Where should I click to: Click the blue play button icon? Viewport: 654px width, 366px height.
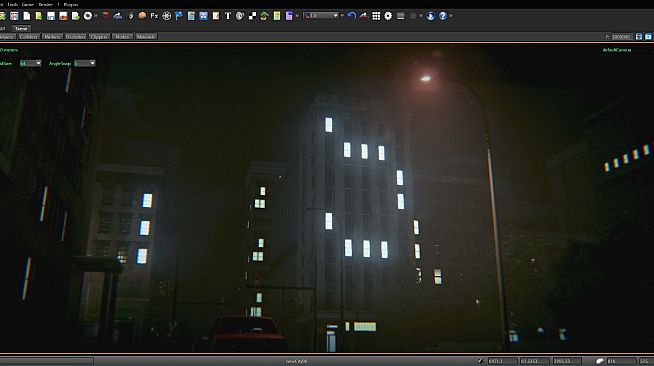430,16
